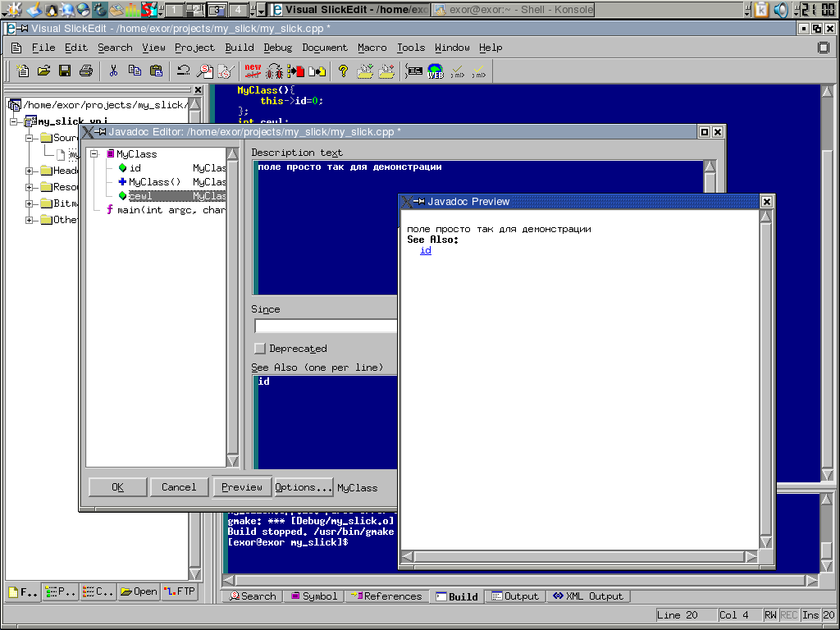Open the Macro menu
840x630 pixels.
[x=372, y=48]
